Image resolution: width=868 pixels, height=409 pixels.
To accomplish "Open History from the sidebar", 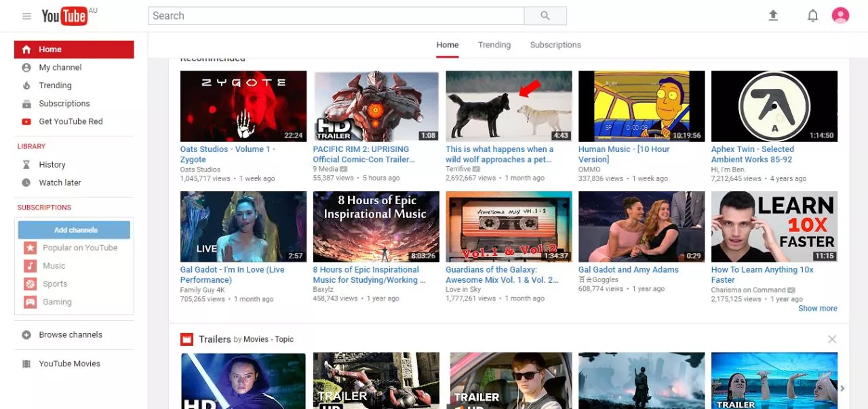I will [52, 165].
